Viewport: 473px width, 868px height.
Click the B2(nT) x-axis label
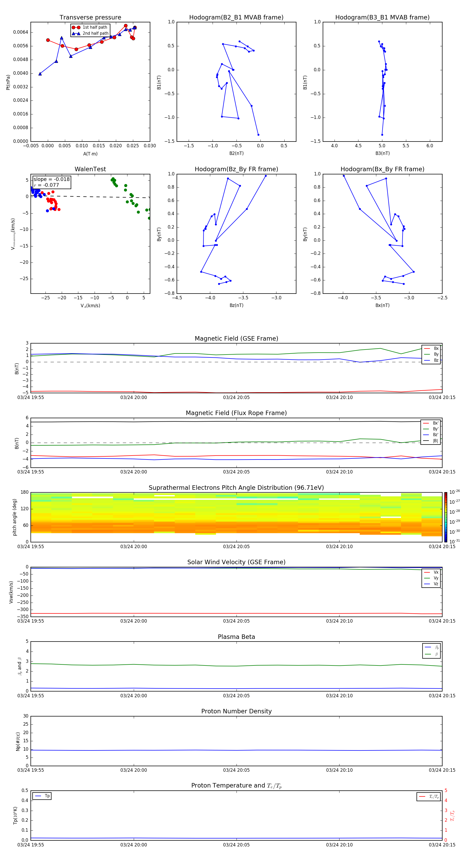pos(236,153)
